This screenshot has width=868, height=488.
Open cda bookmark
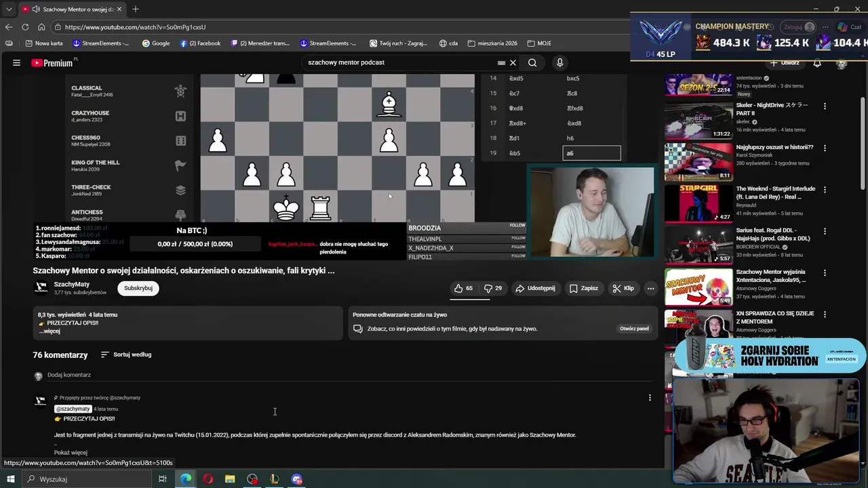click(x=448, y=43)
